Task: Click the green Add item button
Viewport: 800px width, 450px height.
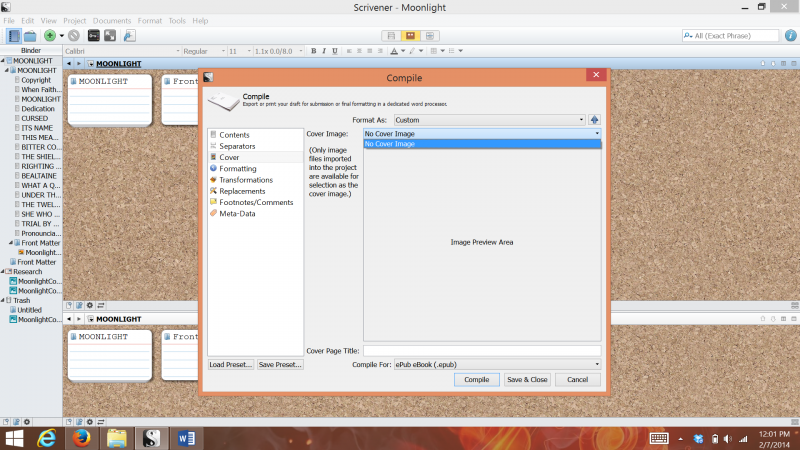Action: coord(49,36)
